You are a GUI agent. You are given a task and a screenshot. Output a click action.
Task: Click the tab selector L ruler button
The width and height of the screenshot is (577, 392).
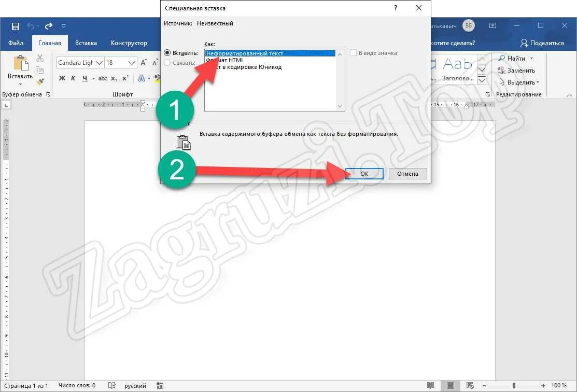6,105
